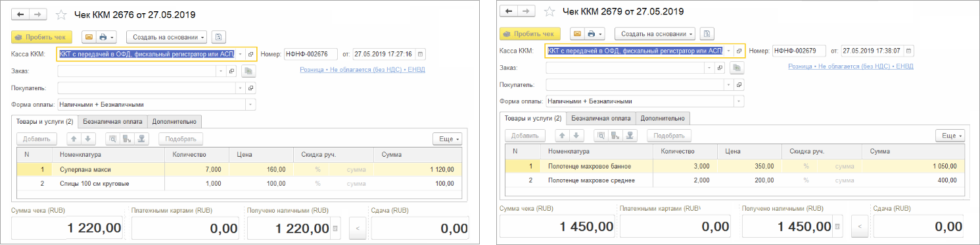The height and width of the screenshot is (245, 980).
Task: Switch to Безналичная оплата tab in check 2679
Action: click(x=601, y=119)
